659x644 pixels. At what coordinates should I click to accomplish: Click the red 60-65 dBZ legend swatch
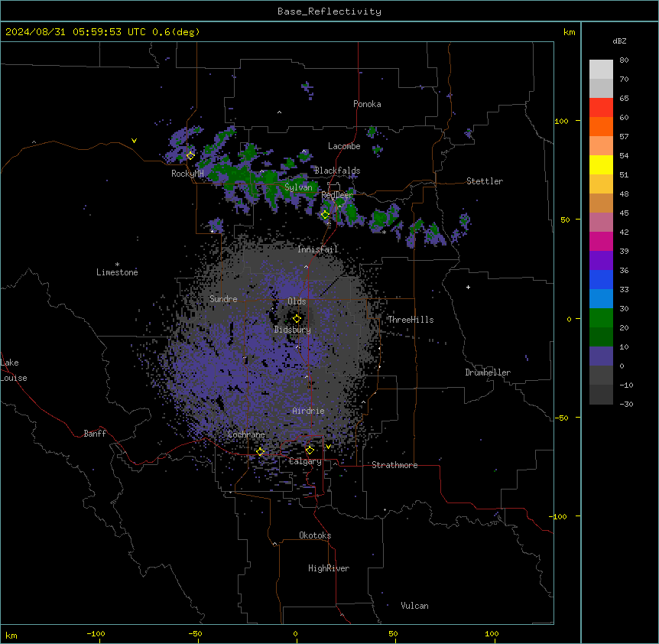[x=601, y=108]
